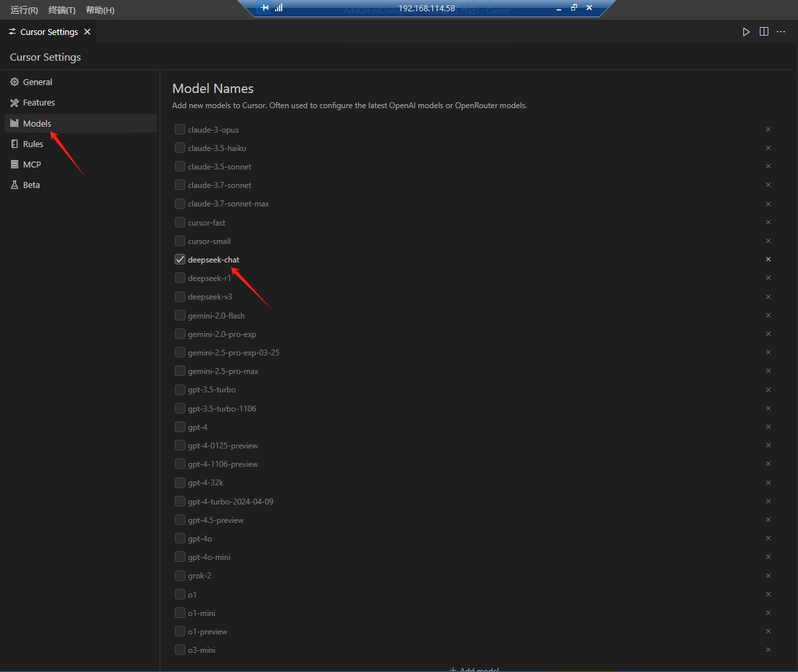
Task: Click the gemini-2.5-pro-exp-03-25 model name
Action: (x=233, y=352)
